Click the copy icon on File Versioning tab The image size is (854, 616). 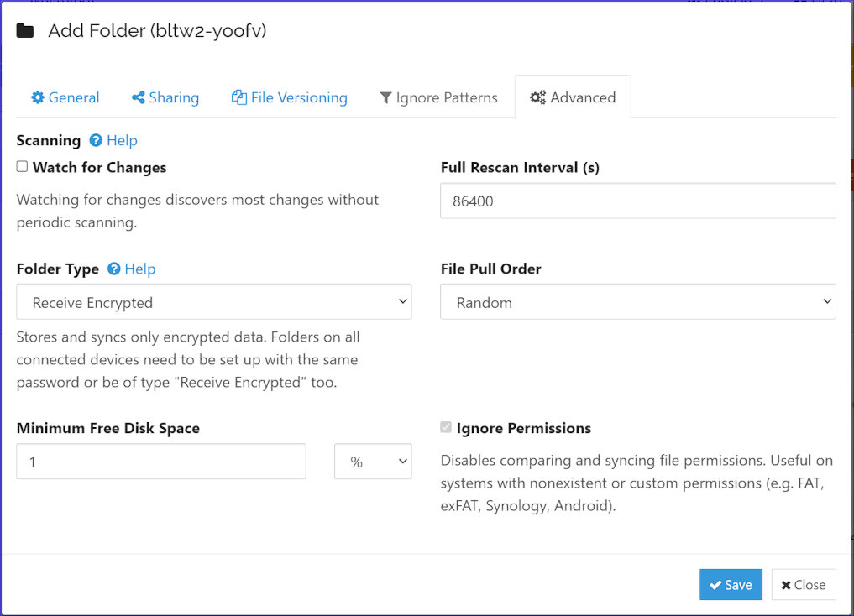click(x=238, y=97)
